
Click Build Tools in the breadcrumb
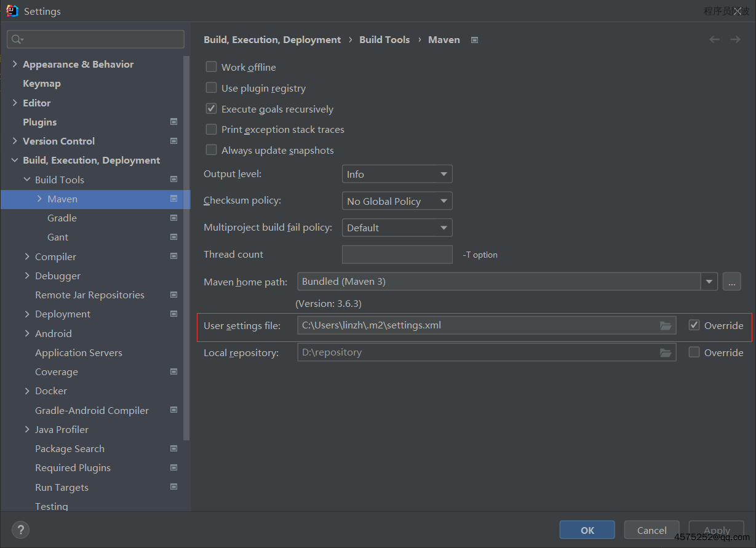pos(384,39)
